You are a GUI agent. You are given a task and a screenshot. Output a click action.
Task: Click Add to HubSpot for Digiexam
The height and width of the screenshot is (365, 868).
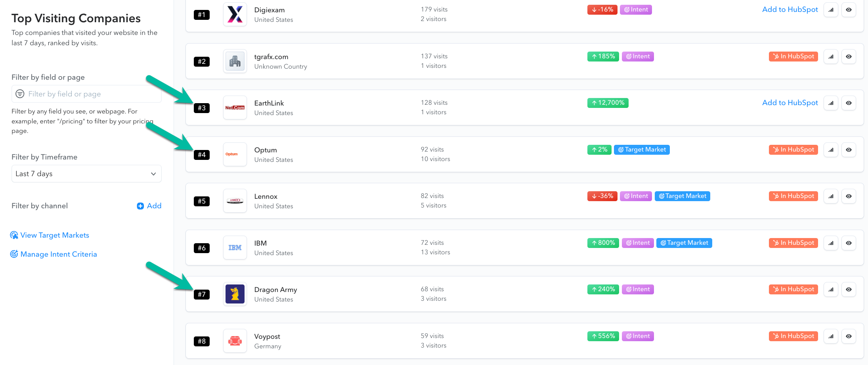click(790, 10)
